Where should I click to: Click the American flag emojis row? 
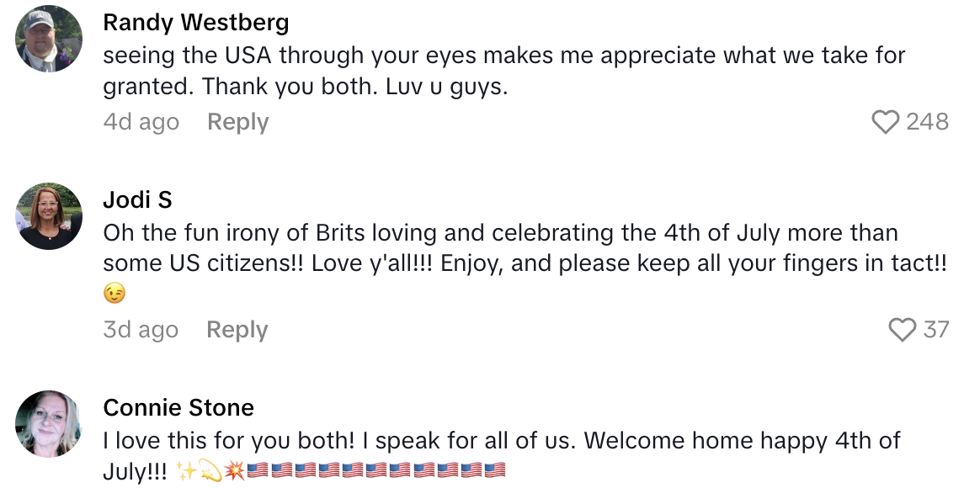376,471
